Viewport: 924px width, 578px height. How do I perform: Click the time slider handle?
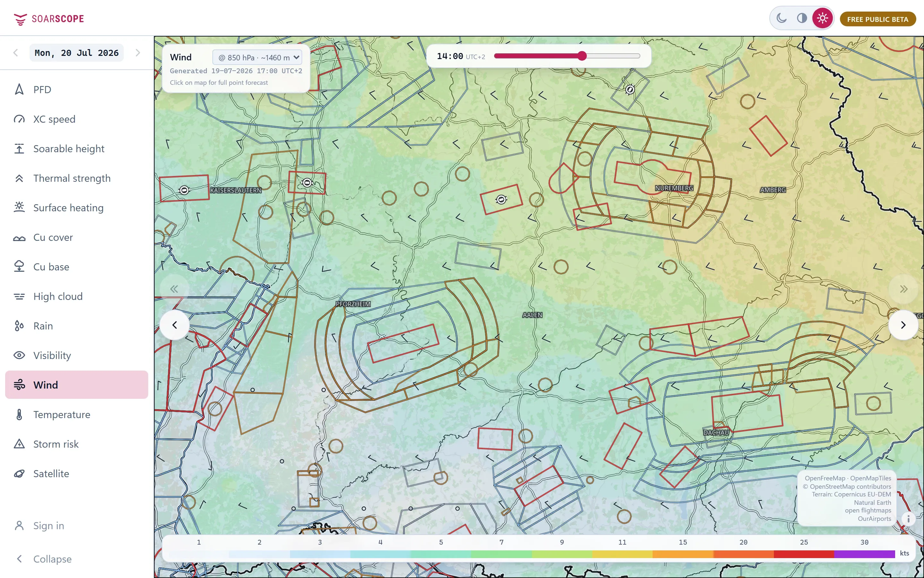[581, 56]
